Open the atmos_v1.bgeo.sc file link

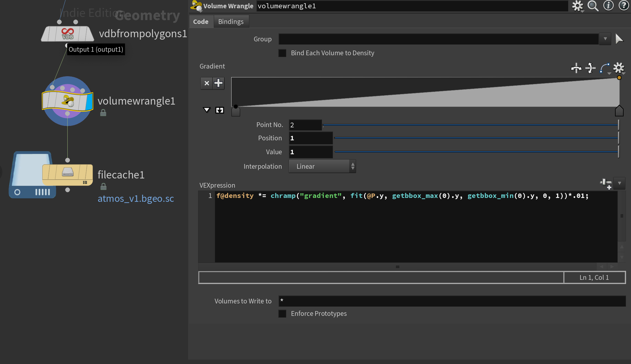coord(136,199)
